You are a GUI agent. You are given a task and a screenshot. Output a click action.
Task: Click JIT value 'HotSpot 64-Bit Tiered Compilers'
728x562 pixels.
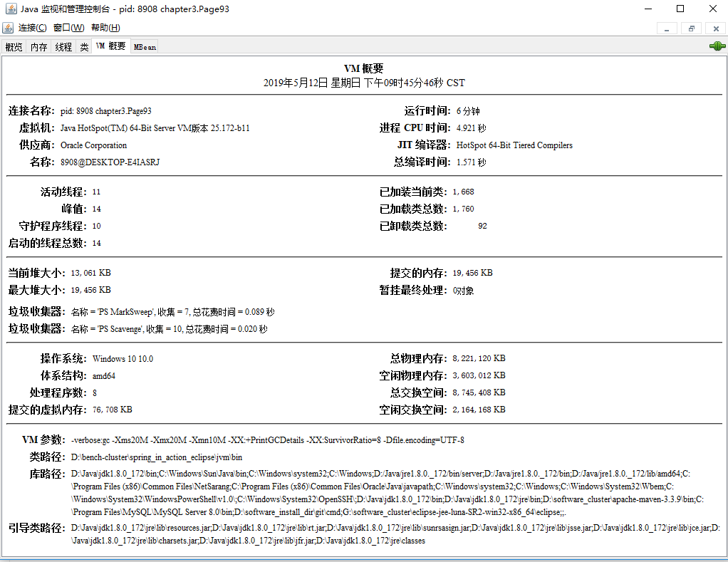[x=514, y=145]
